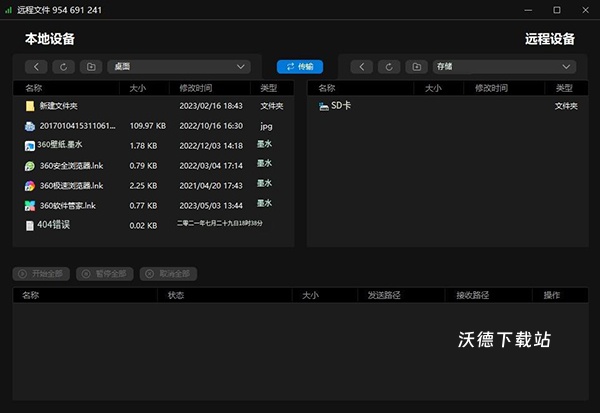Click the 接收路径 column header
600x413 pixels.
click(x=473, y=295)
